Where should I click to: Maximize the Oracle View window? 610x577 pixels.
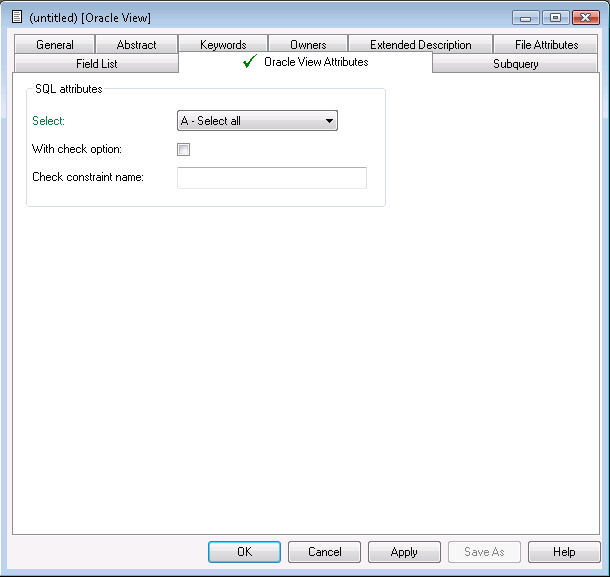pos(555,18)
